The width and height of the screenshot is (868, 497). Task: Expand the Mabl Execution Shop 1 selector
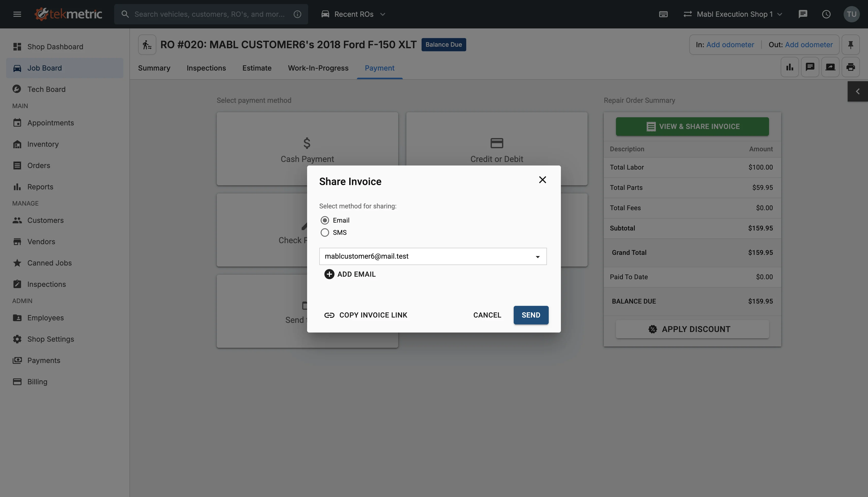(x=733, y=14)
